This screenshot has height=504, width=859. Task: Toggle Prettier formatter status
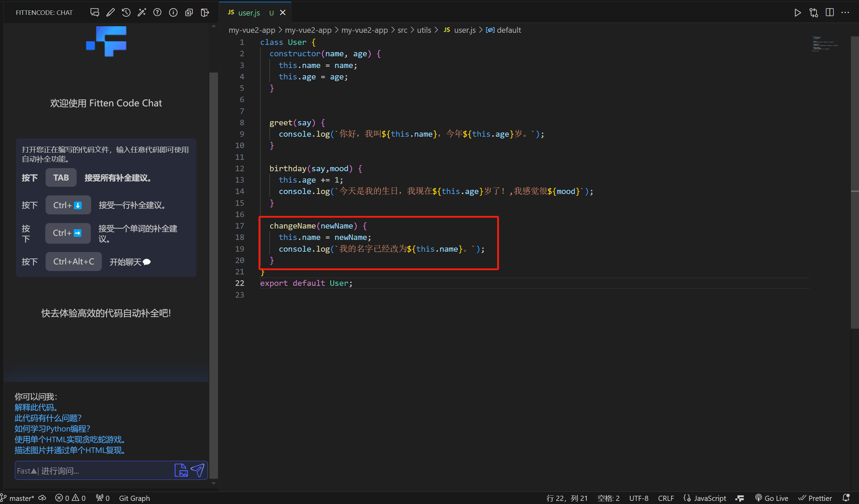pyautogui.click(x=815, y=498)
